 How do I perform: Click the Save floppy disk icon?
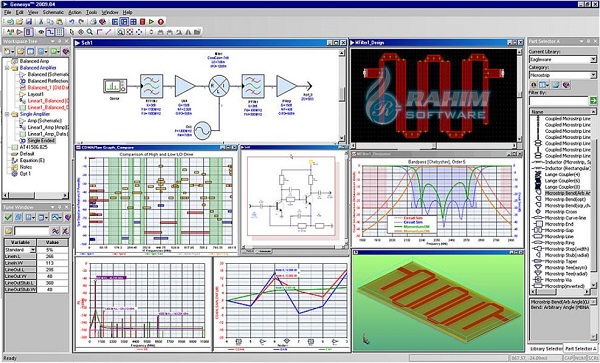pyautogui.click(x=29, y=22)
